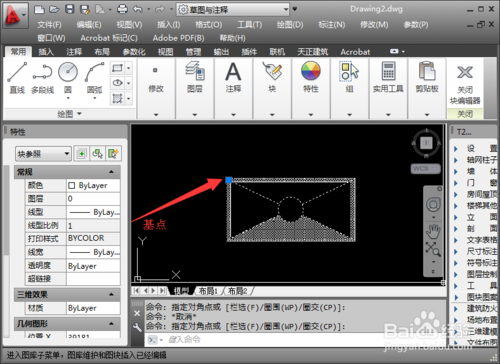Screen dimensions: 500x364
Task: Collapse the 几何图形 properties section
Action: coord(111,324)
